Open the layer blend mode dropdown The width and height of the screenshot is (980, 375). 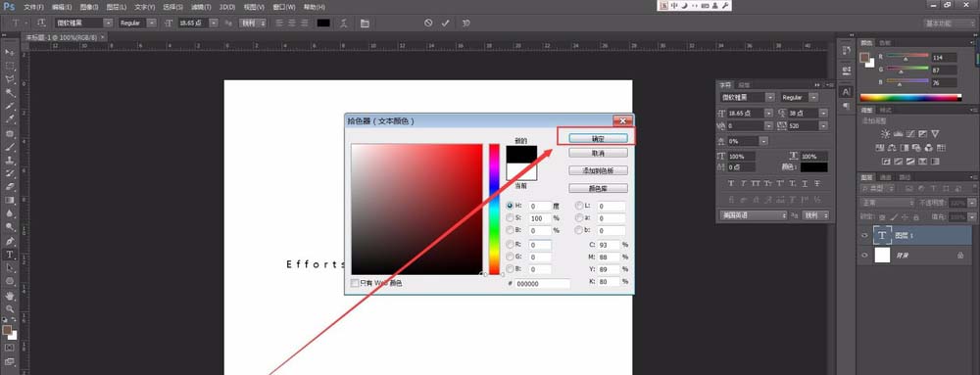click(x=888, y=204)
